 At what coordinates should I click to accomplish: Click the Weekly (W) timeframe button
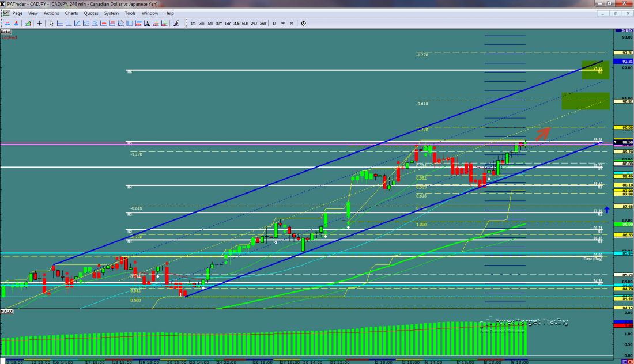[283, 24]
